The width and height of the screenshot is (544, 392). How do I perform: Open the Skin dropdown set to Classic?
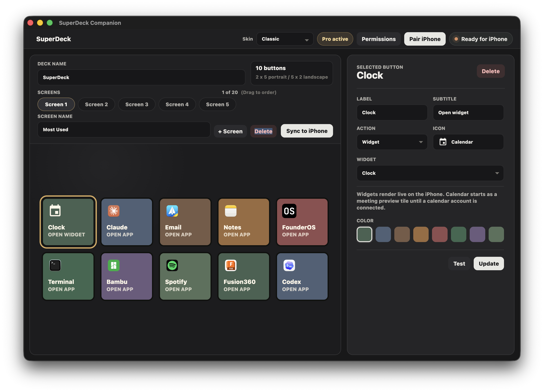(x=285, y=39)
